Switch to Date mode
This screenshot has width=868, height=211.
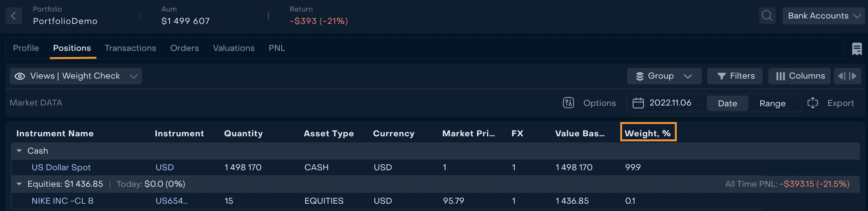pyautogui.click(x=727, y=103)
